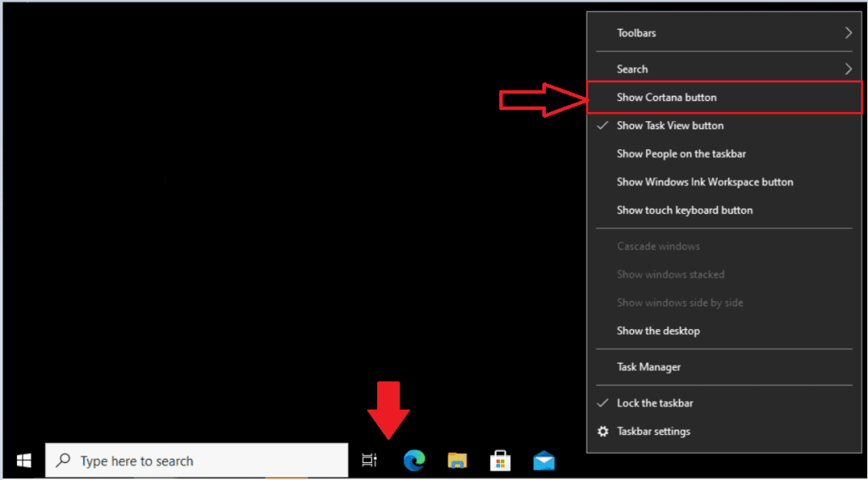Open the Windows Start menu
This screenshot has width=868, height=480.
[x=24, y=460]
